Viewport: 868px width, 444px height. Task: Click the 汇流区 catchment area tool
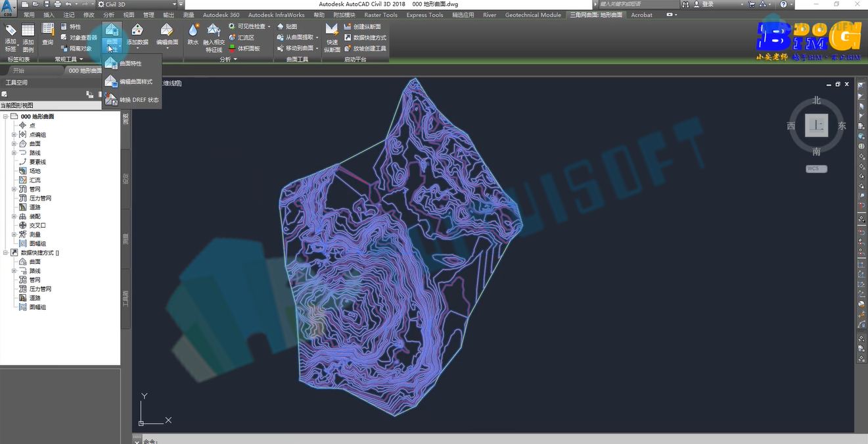pyautogui.click(x=241, y=37)
